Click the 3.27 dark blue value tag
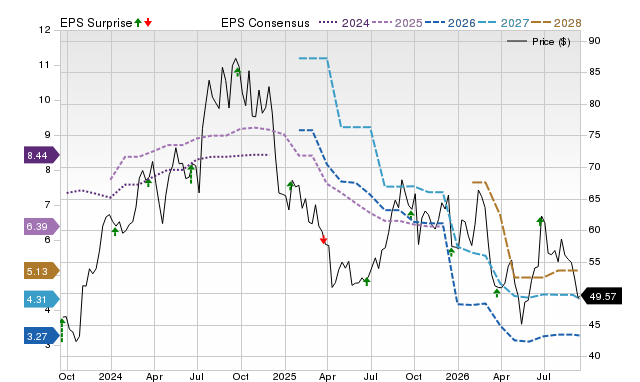This screenshot has height=382, width=640. [42, 336]
